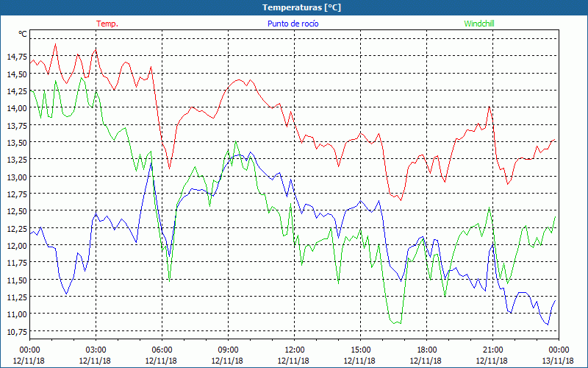Click the 12:00 time axis label
The image size is (588, 368).
click(x=295, y=350)
